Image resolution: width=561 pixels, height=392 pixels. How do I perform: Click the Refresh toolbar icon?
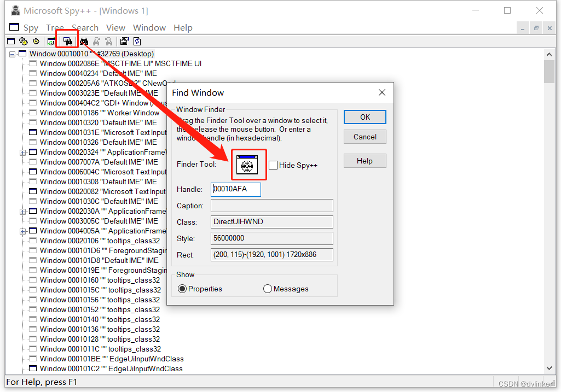137,42
